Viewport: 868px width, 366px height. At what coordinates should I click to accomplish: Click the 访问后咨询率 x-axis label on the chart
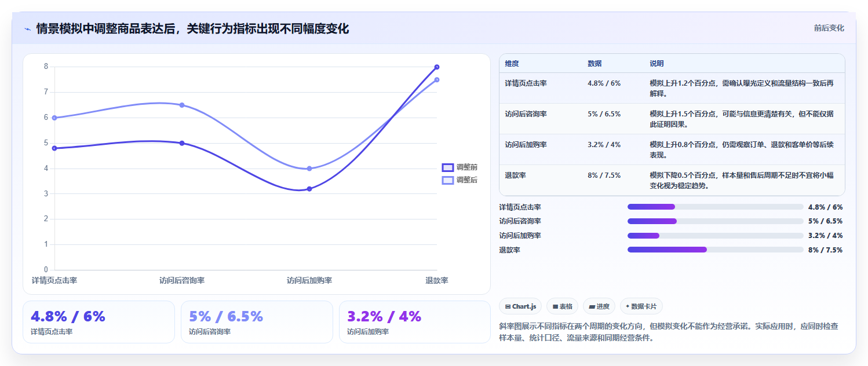point(182,280)
